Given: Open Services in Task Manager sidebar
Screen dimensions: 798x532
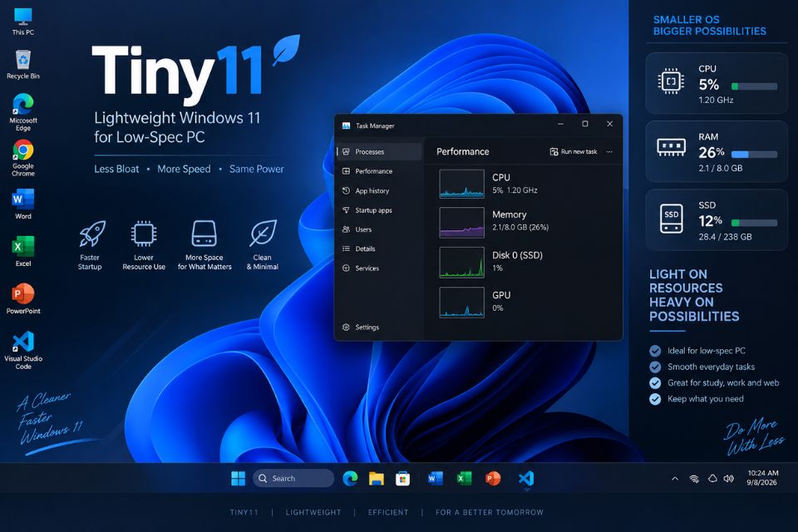Looking at the screenshot, I should coord(380,268).
